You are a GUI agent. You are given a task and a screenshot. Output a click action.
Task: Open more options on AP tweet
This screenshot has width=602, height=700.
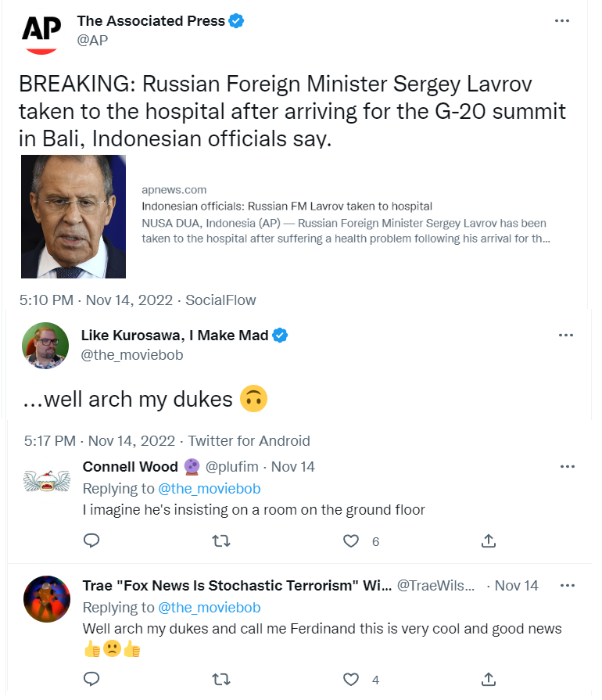tap(562, 21)
